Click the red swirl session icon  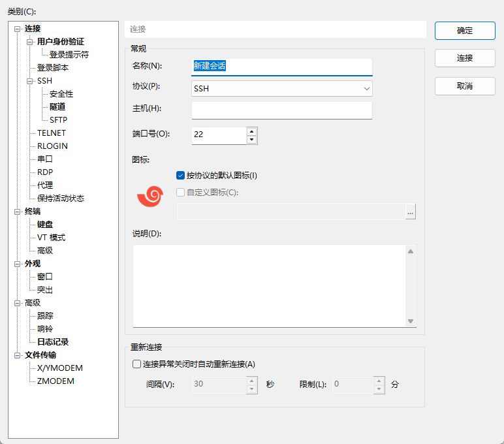(150, 197)
